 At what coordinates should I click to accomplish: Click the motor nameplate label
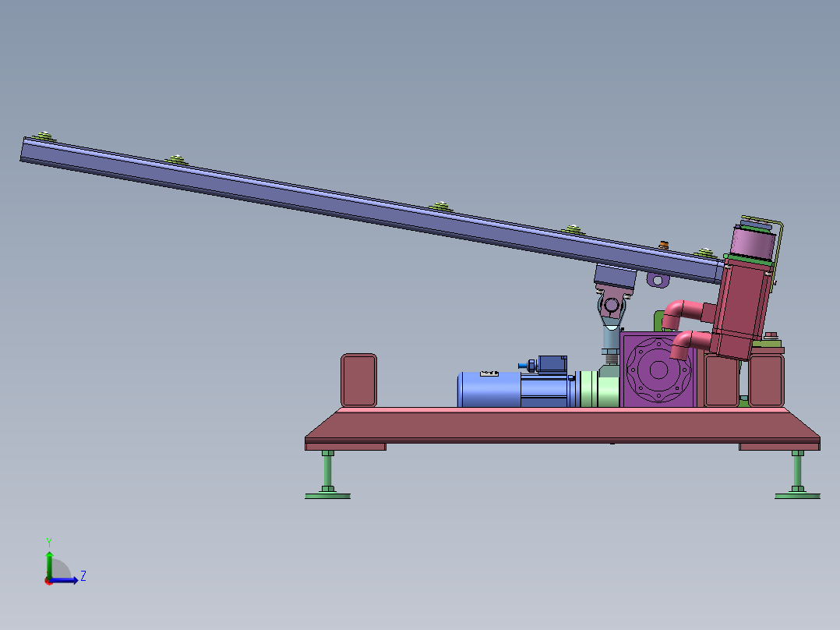pos(489,373)
